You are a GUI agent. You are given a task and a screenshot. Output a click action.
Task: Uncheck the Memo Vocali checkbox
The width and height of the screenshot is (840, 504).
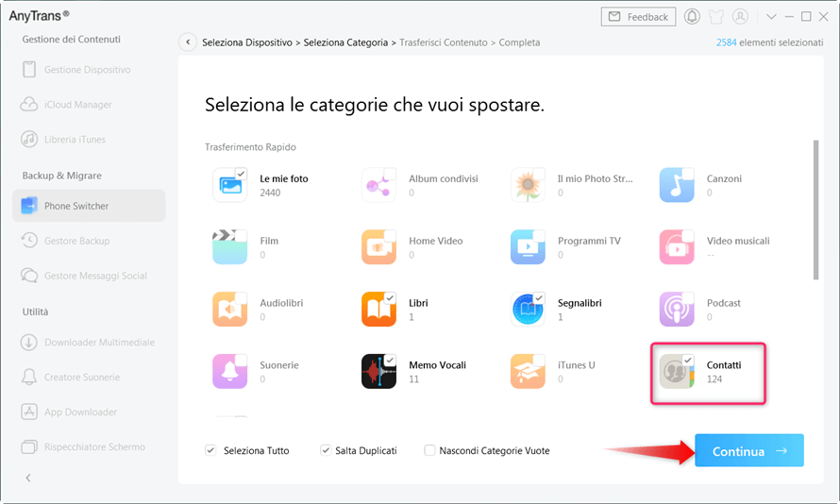click(390, 360)
